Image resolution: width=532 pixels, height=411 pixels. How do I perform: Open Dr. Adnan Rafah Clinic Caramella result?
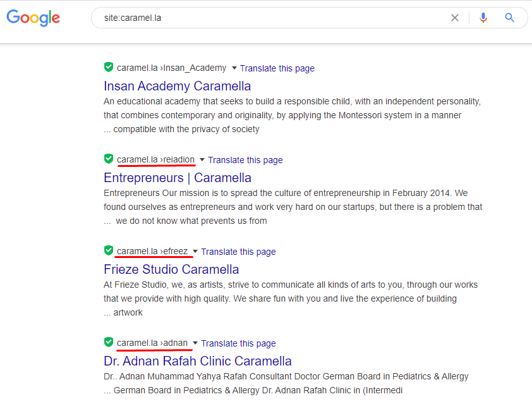tap(198, 361)
